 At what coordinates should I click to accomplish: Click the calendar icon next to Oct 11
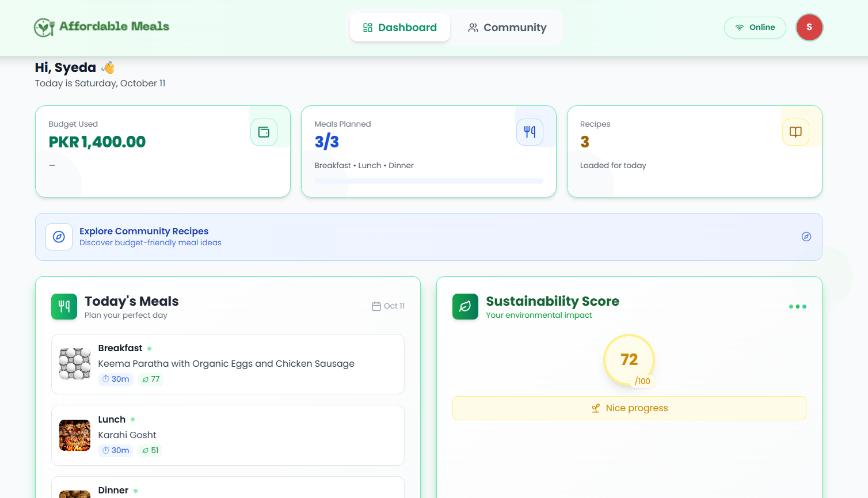point(376,306)
